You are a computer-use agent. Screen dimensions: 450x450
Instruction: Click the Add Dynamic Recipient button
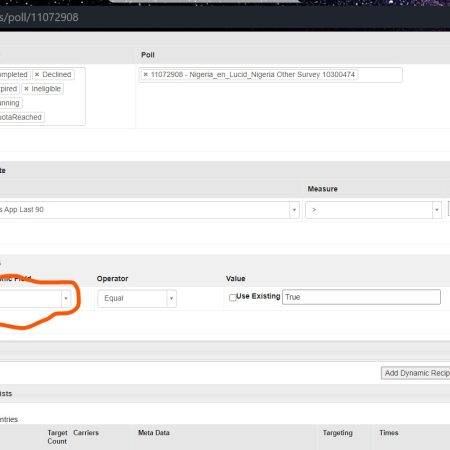[416, 373]
